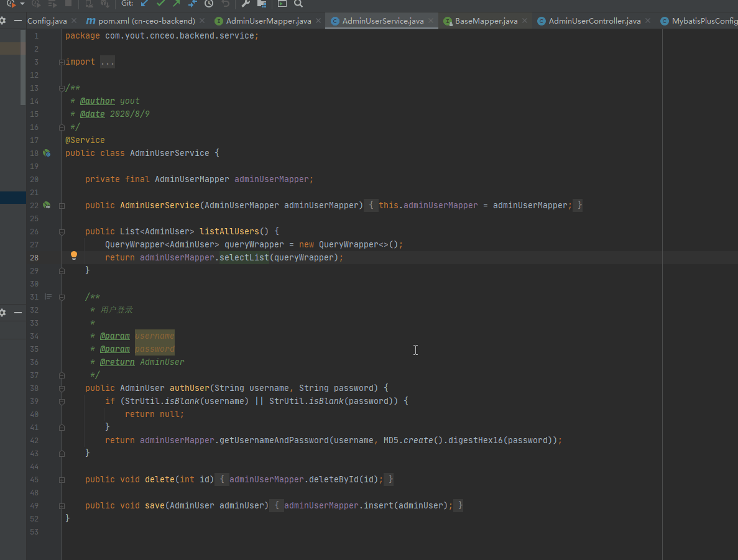Close the AdminUserMapper.java tab
Image resolution: width=738 pixels, height=560 pixels.
pos(318,21)
